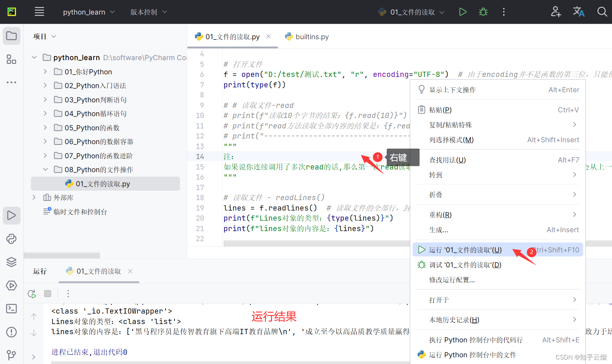Collapse the 08_Python的文件操作 folder
Screen dimensions: 612x364
click(45, 169)
